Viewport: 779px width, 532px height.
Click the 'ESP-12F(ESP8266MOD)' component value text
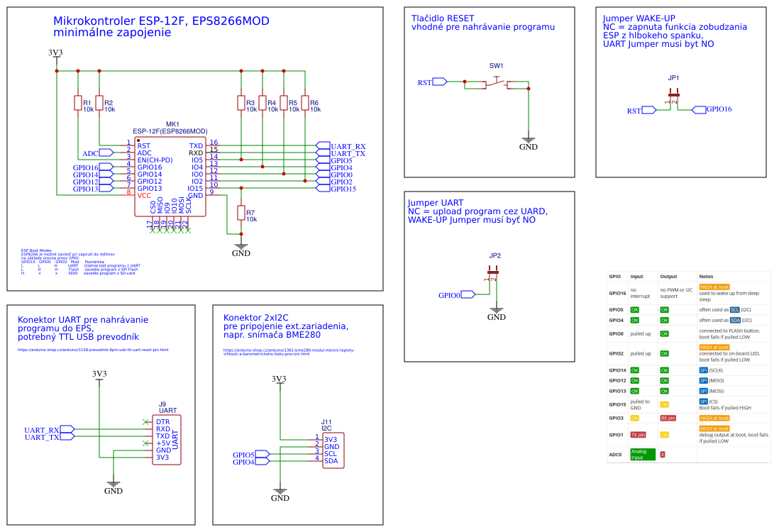pos(170,131)
